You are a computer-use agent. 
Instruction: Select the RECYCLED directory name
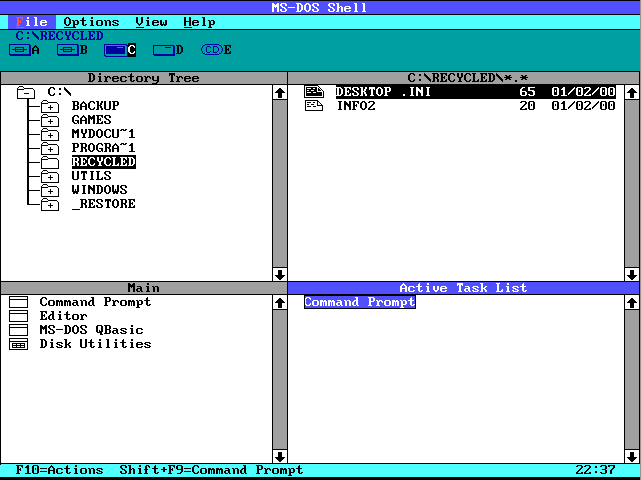coord(104,162)
